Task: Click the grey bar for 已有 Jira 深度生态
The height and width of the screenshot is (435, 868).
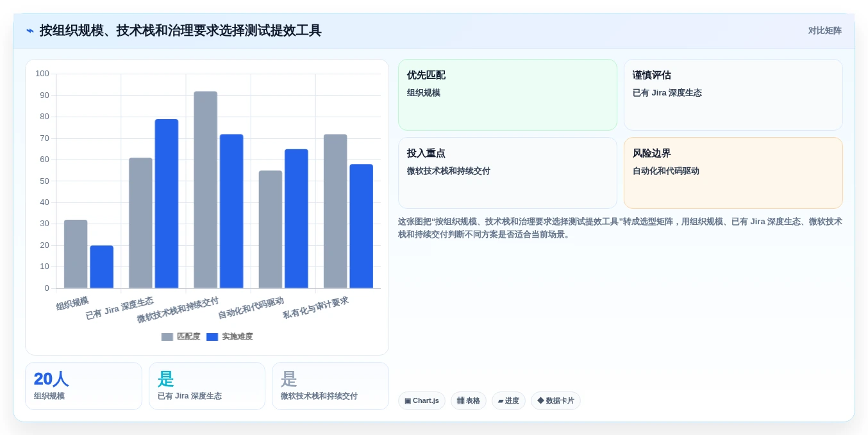Action: [x=140, y=223]
